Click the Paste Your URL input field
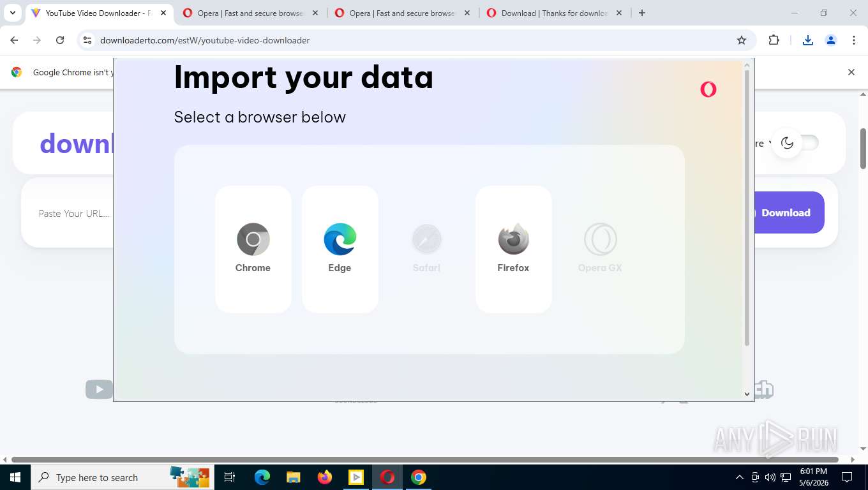Screen dimensions: 868x490 74,213
